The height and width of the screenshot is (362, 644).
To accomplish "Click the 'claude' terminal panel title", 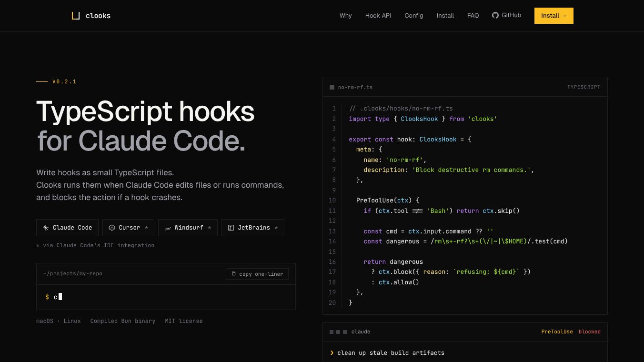I will click(x=361, y=332).
